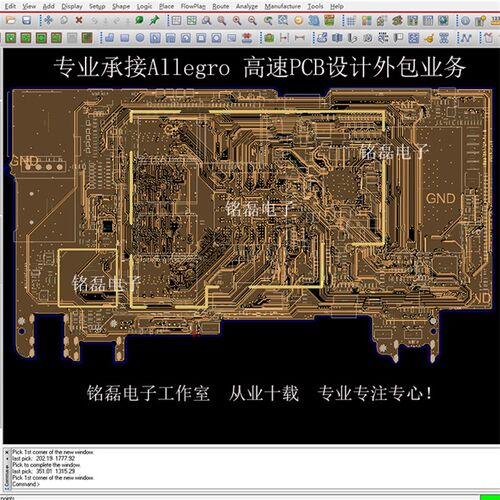Open the Shape menu

pos(121,6)
